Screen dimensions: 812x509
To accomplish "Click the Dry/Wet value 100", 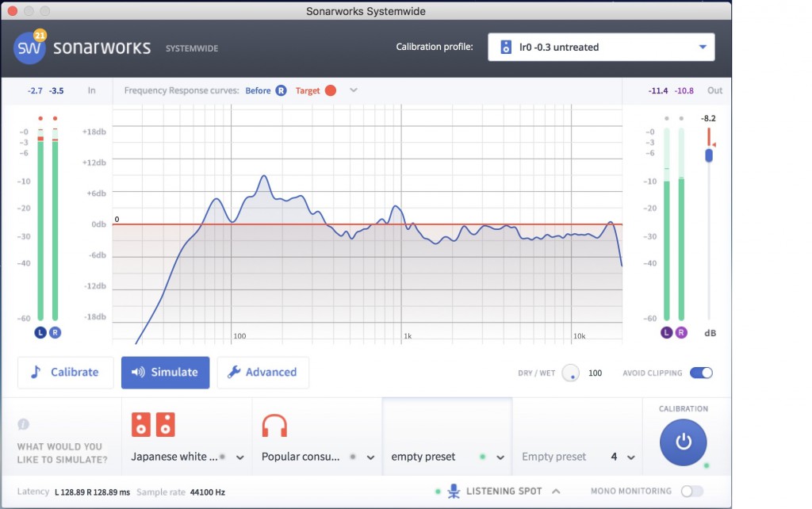I will coord(595,373).
